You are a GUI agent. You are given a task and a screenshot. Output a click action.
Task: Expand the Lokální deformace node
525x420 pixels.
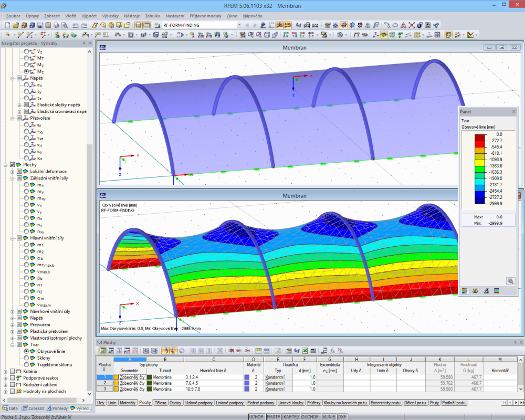(x=13, y=172)
